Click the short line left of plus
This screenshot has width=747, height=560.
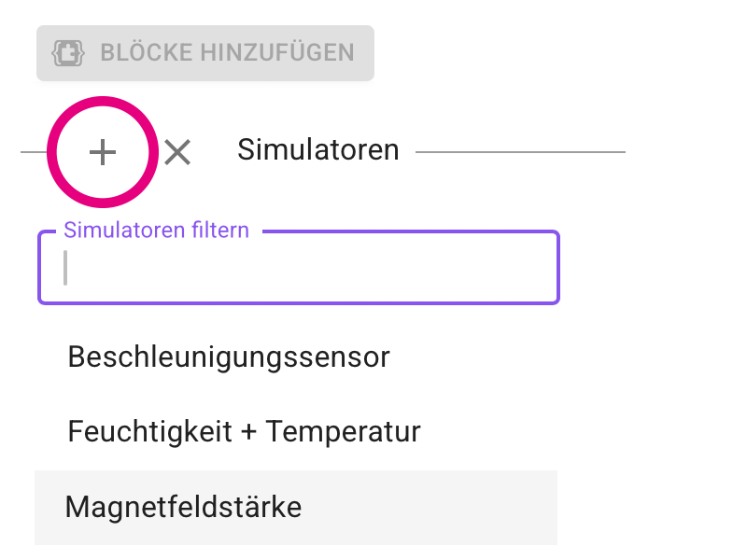click(34, 152)
